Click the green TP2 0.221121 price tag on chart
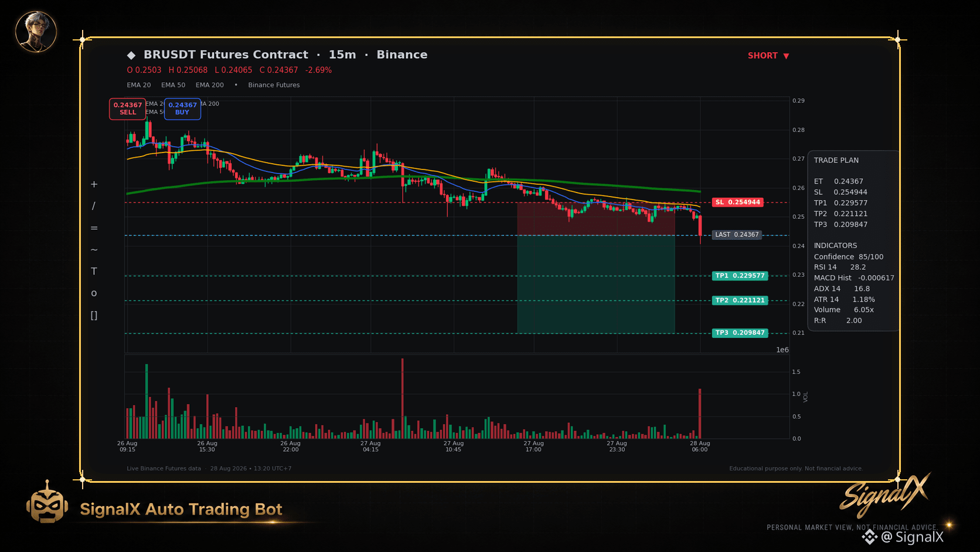The height and width of the screenshot is (552, 980). (x=740, y=300)
